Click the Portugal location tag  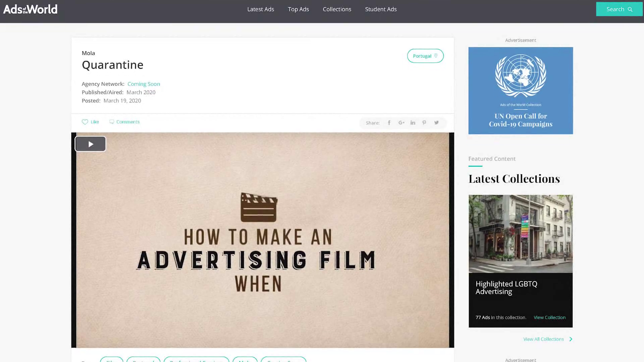425,56
